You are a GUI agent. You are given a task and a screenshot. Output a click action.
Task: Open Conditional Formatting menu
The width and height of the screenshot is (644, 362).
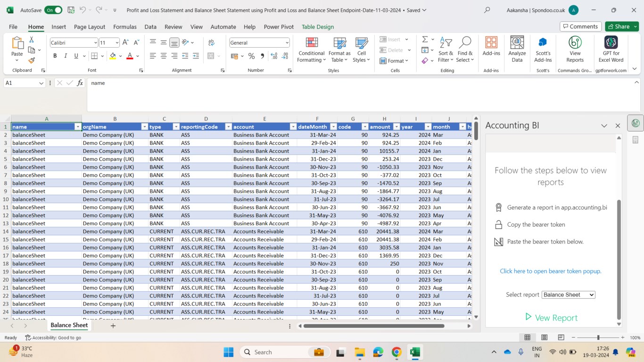311,50
